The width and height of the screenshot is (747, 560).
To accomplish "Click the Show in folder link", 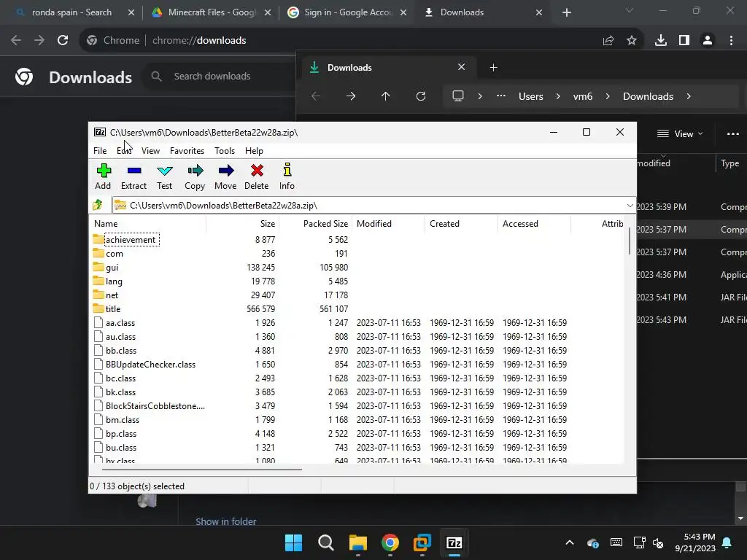I will 226,521.
